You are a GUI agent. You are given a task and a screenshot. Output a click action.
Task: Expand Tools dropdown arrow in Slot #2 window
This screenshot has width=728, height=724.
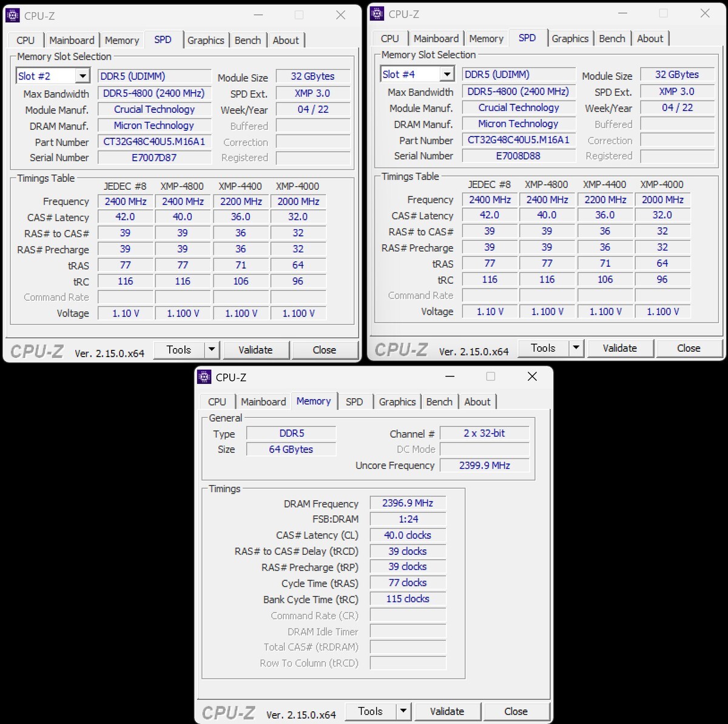click(x=211, y=349)
